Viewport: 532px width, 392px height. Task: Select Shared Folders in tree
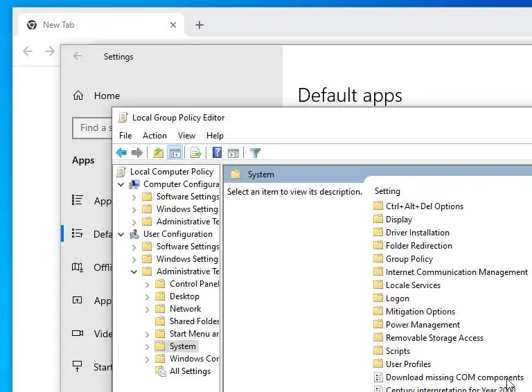click(187, 321)
